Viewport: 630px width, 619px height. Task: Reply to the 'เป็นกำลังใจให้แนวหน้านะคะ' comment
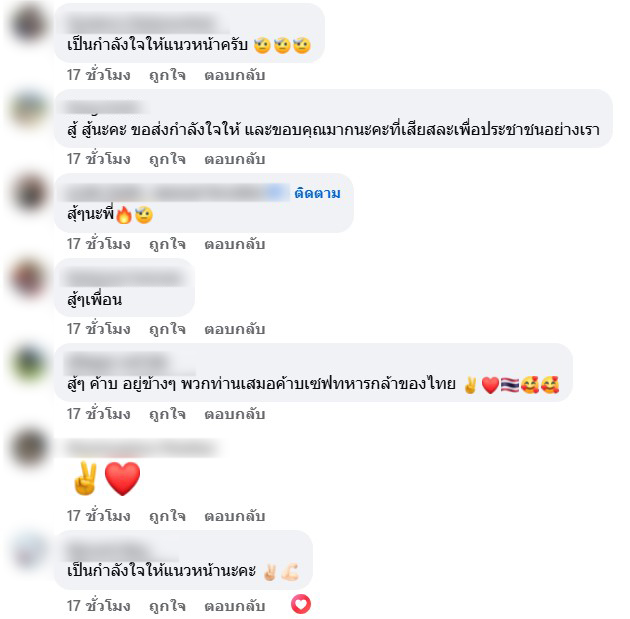[x=235, y=606]
